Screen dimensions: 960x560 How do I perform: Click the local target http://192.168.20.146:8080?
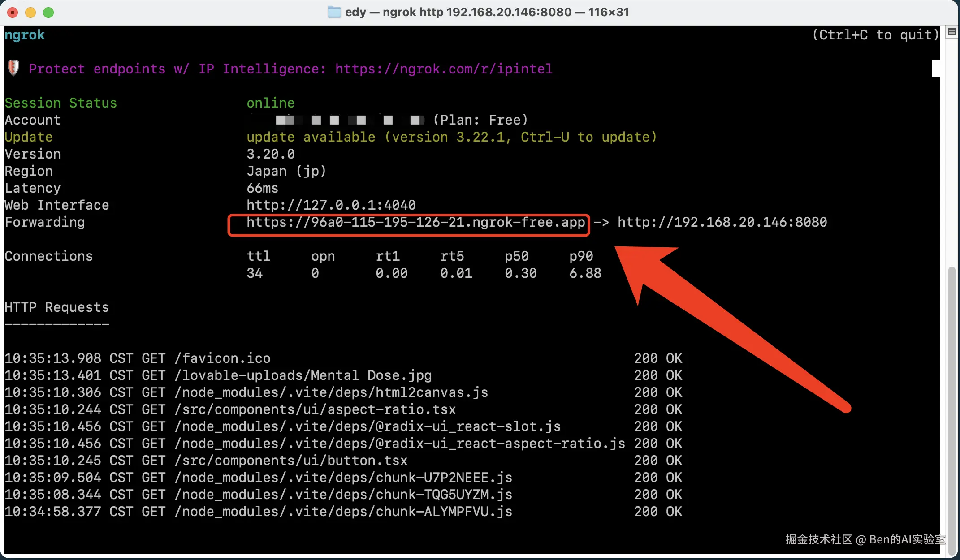point(722,223)
